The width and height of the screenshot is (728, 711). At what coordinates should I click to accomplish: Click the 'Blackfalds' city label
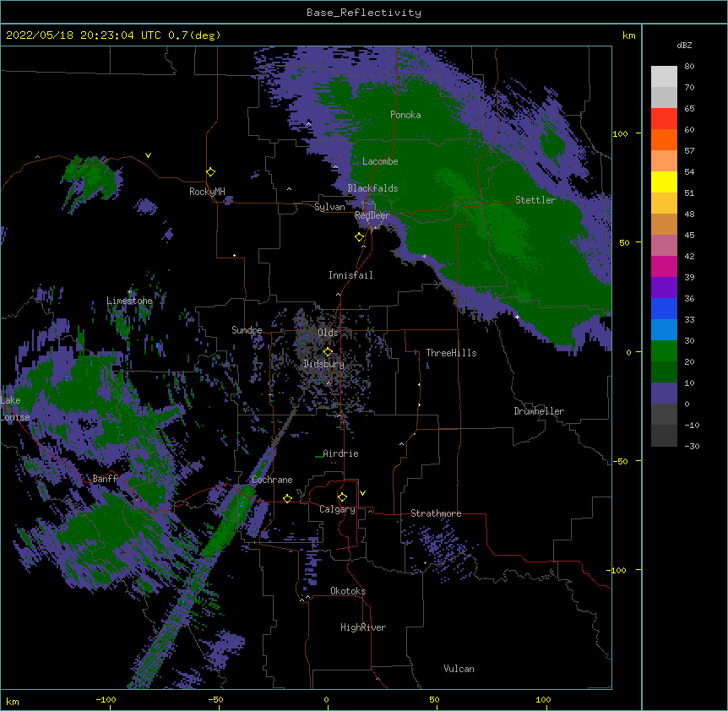[372, 188]
